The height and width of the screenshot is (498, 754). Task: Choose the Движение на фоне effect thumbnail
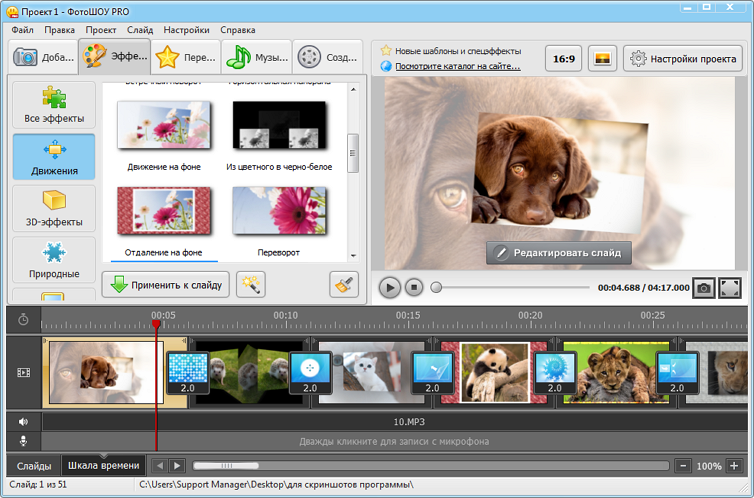[164, 124]
